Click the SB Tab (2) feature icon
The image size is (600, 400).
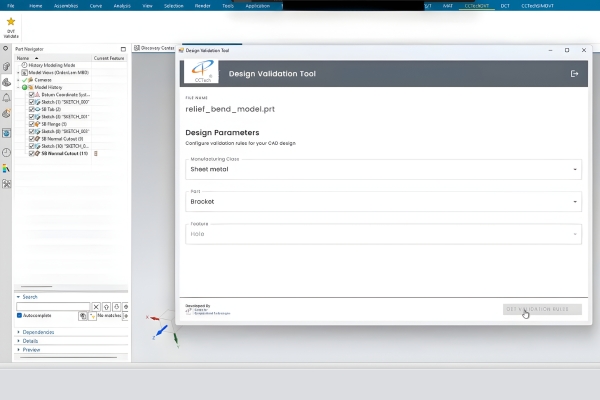pos(38,109)
